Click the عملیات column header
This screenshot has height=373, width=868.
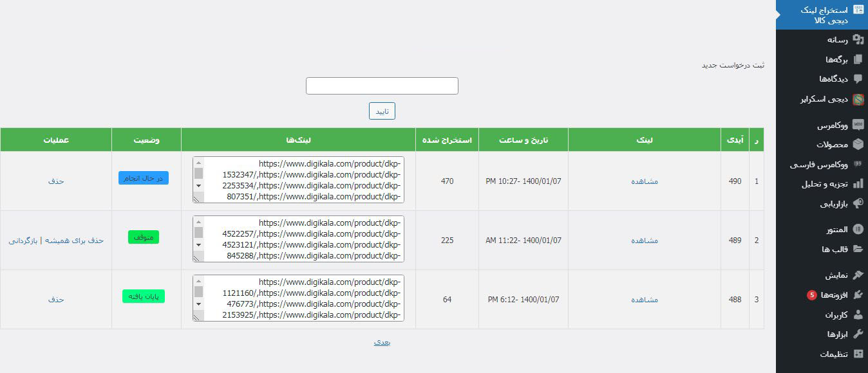(x=56, y=140)
